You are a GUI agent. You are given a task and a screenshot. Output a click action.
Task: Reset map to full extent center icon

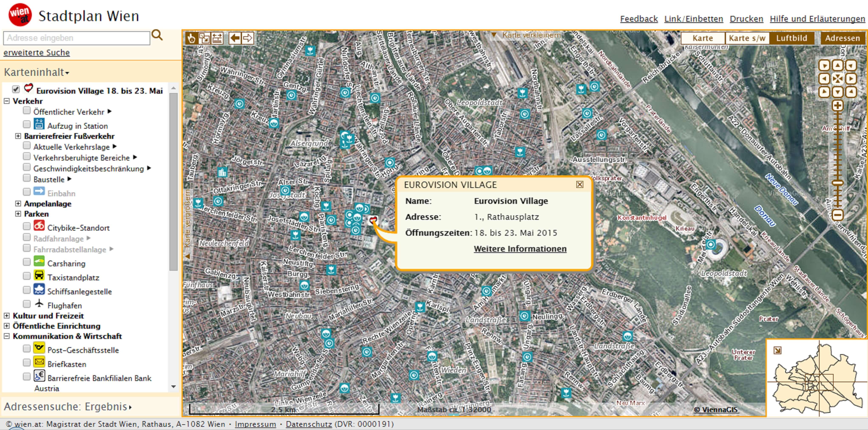(x=838, y=79)
